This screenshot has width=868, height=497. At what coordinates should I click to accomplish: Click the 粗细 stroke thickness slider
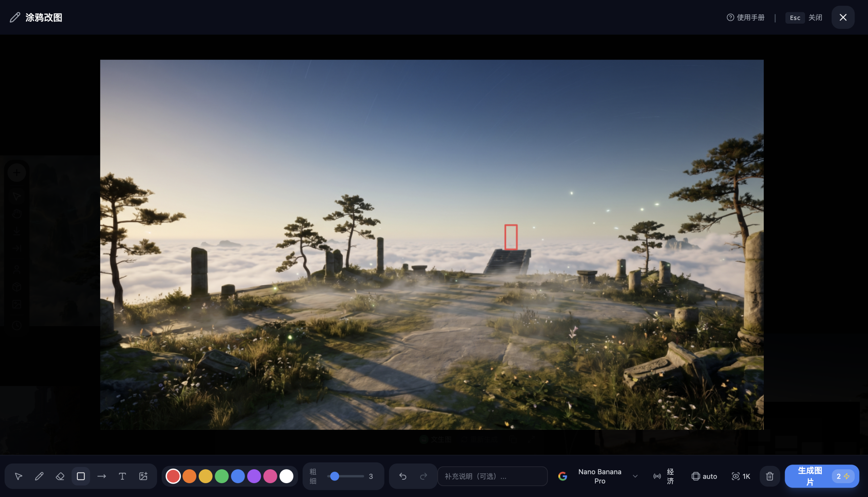tap(346, 476)
